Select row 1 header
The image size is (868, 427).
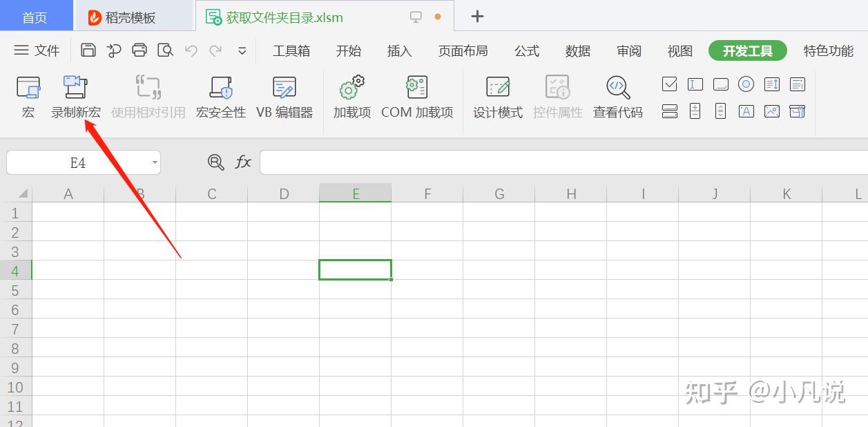pyautogui.click(x=15, y=213)
